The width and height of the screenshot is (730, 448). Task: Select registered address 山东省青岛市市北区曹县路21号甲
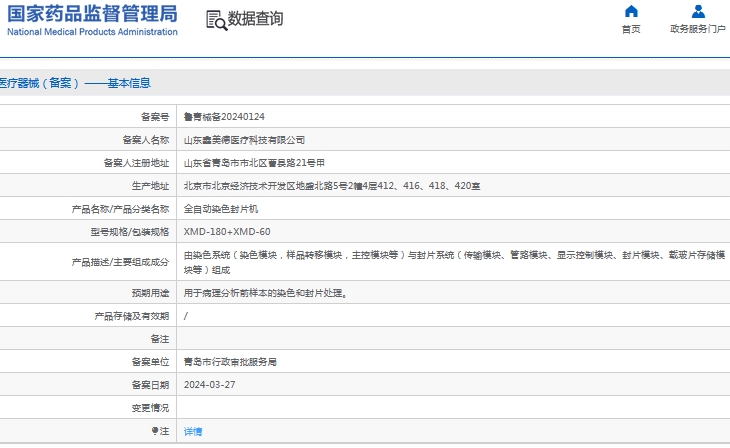coord(254,163)
